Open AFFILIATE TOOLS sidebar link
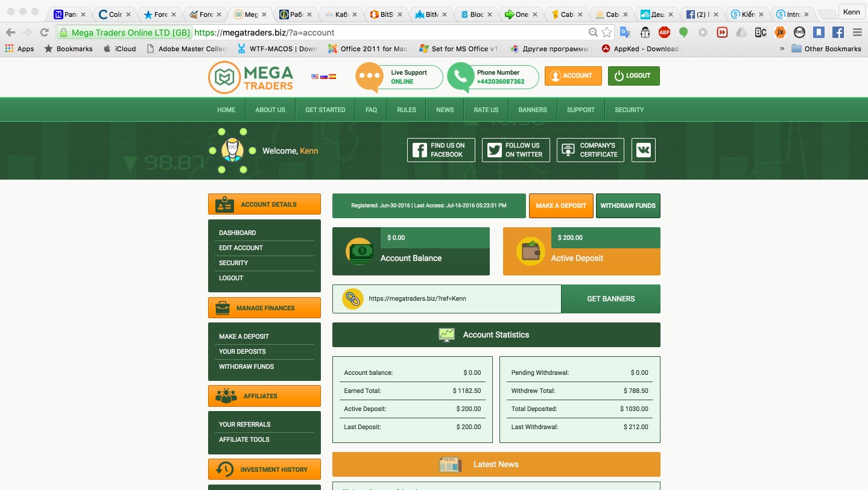Viewport: 868px width, 490px height. (244, 439)
